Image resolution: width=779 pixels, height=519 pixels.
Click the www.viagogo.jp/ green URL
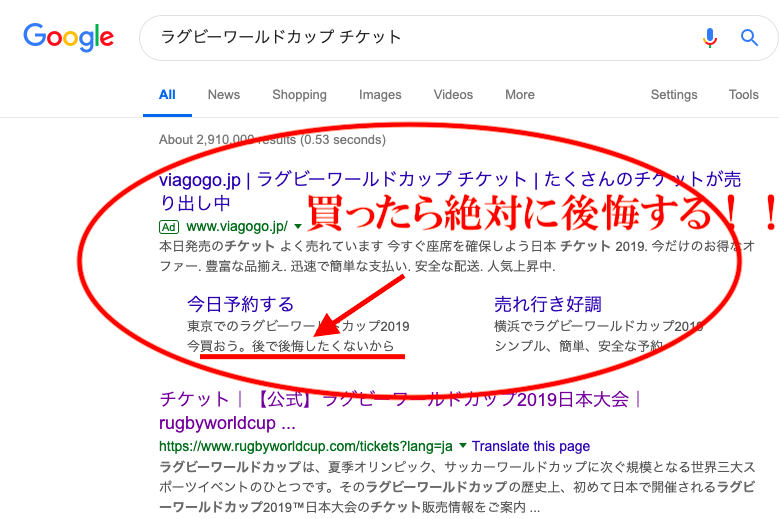(x=237, y=227)
